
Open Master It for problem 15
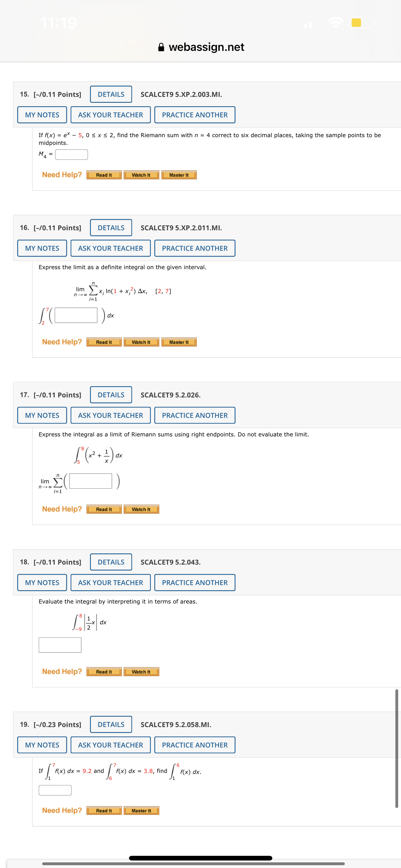point(179,175)
